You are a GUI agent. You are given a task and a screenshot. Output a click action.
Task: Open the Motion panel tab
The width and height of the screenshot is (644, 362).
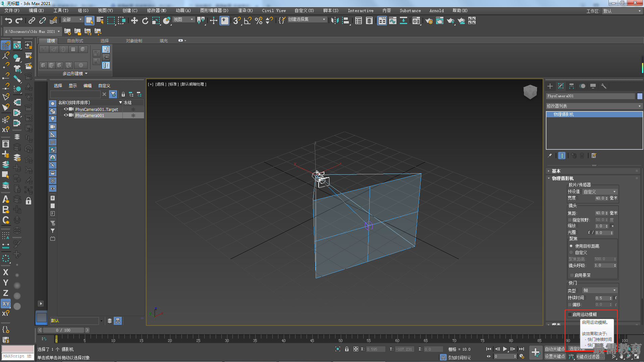point(582,86)
